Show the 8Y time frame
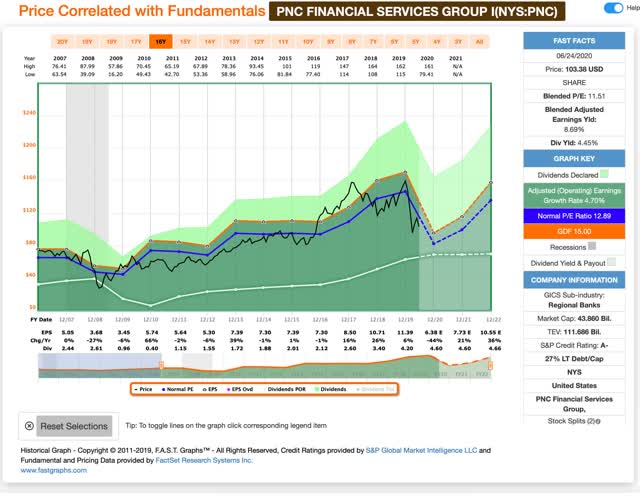 [352, 42]
